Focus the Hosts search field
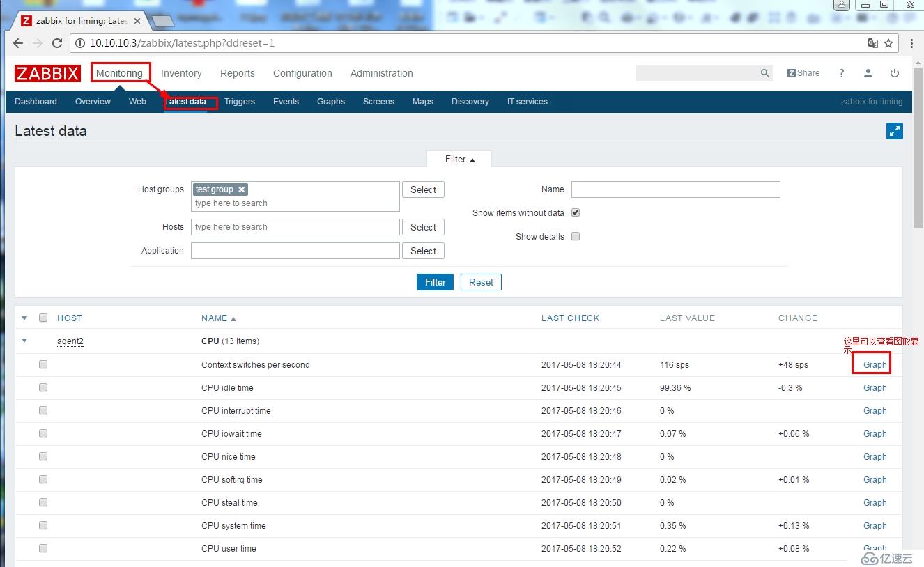The width and height of the screenshot is (924, 567). [x=295, y=227]
